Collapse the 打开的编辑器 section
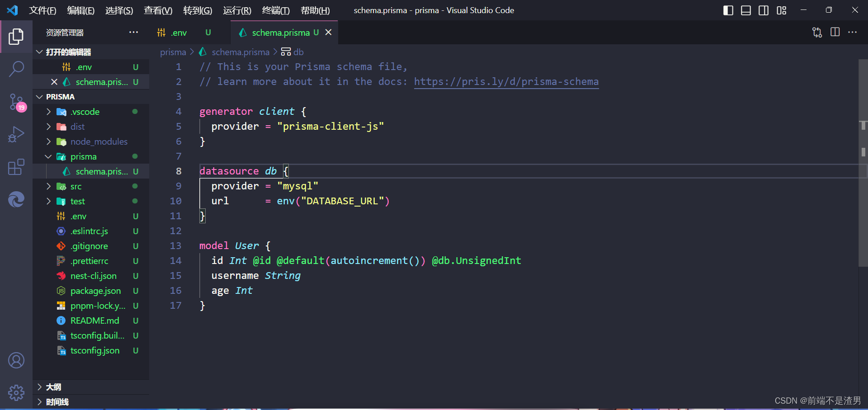This screenshot has height=410, width=868. 91,52
